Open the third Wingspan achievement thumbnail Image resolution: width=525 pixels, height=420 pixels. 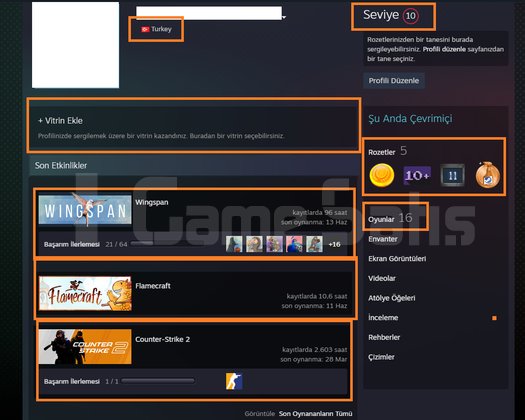(274, 244)
